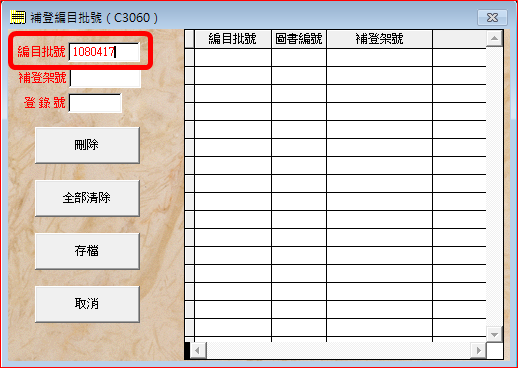Click the 刪除 button
518x368 pixels.
pos(87,145)
